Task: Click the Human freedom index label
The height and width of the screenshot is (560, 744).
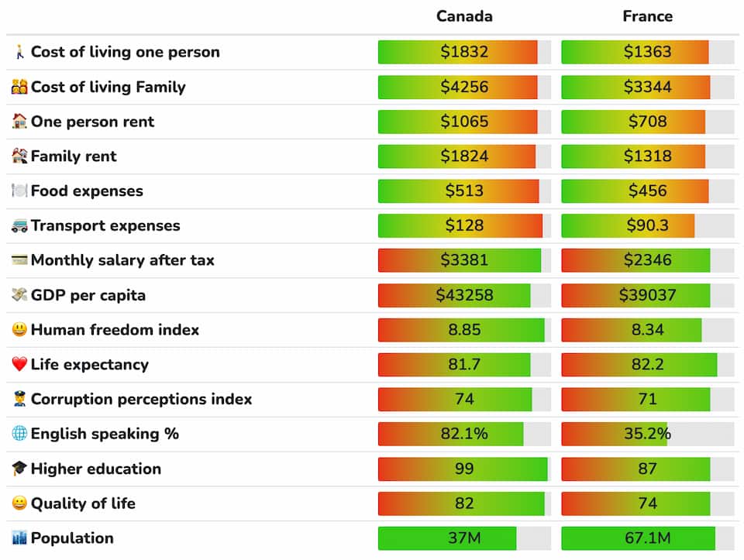Action: click(115, 330)
